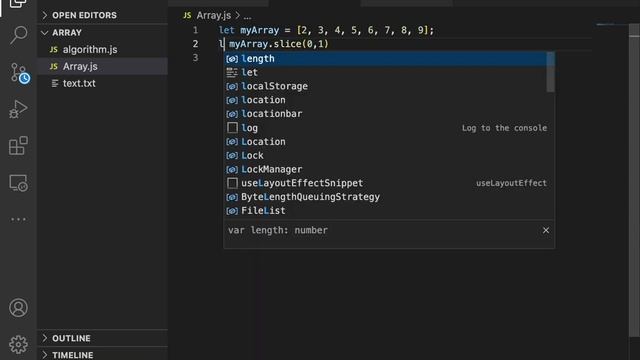This screenshot has height=360, width=640.
Task: Open the Source Control view
Action: pos(20,73)
